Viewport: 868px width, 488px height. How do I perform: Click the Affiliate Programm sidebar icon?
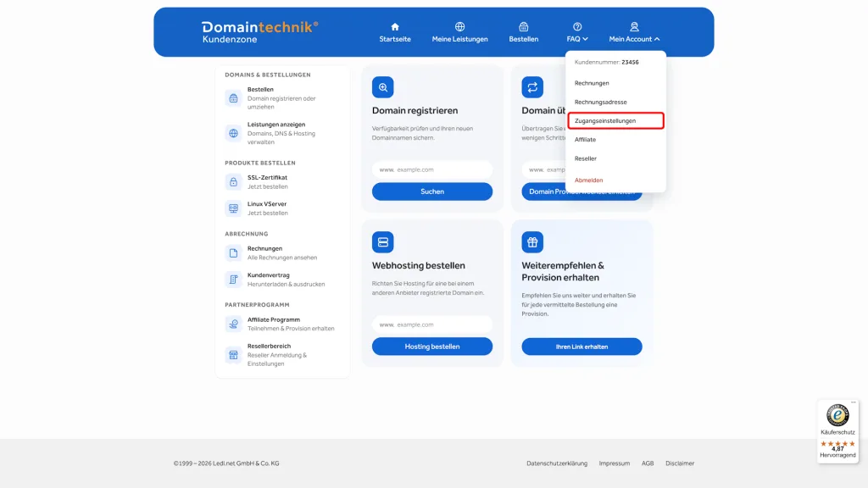pos(234,324)
